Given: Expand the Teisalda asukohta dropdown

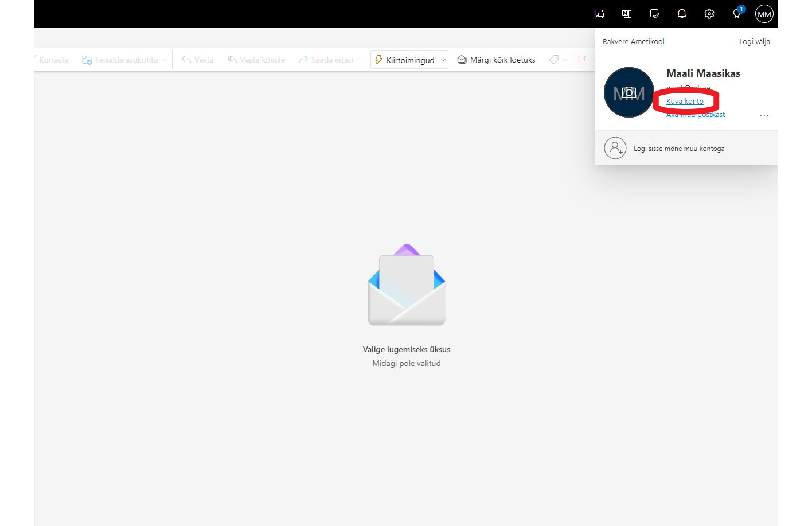Looking at the screenshot, I should [165, 60].
